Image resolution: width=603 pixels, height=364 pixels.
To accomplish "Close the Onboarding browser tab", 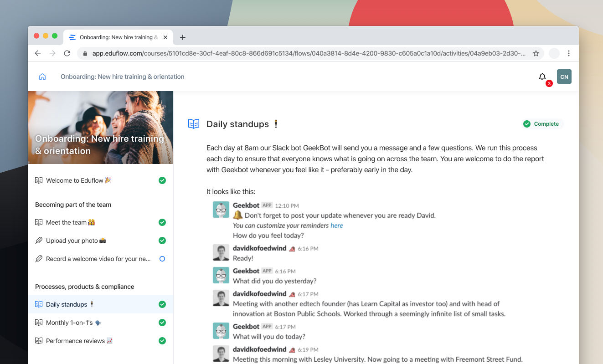I will (165, 37).
